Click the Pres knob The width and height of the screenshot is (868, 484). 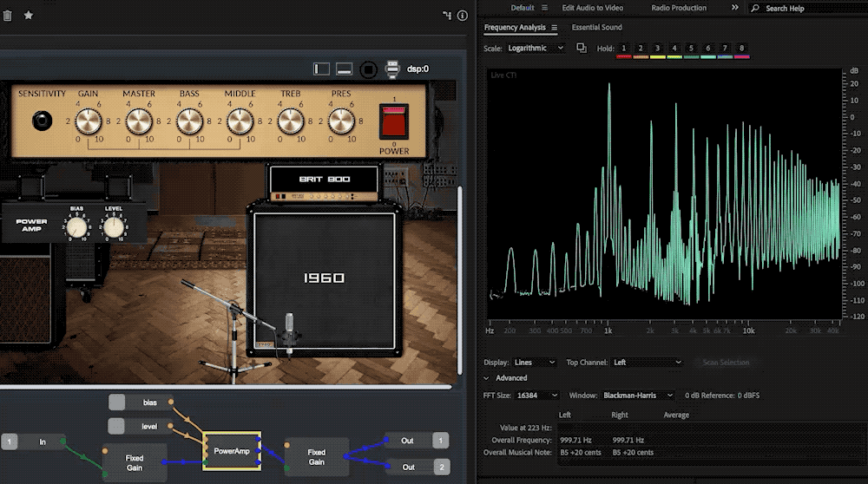click(341, 121)
